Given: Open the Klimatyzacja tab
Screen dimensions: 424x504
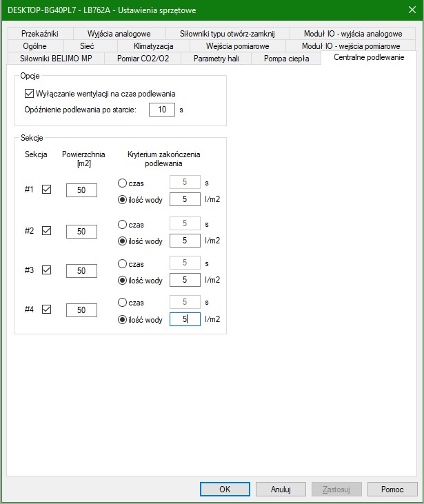Looking at the screenshot, I should (x=153, y=46).
